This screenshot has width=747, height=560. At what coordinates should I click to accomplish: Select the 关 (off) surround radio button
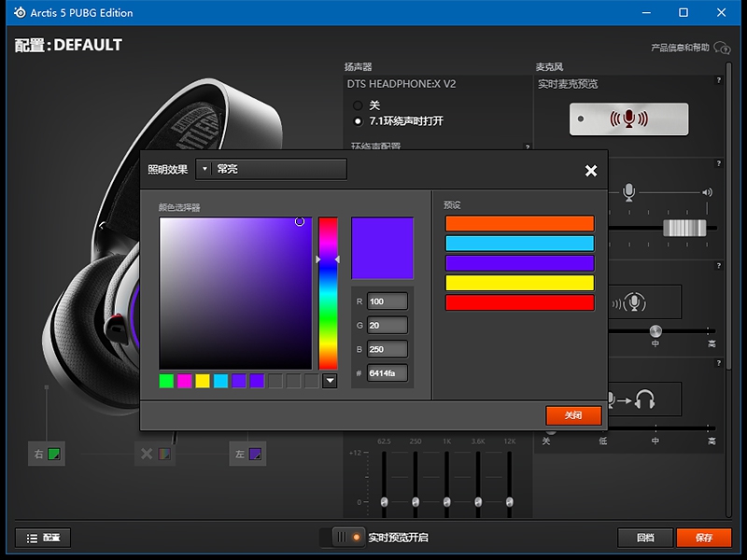click(358, 105)
